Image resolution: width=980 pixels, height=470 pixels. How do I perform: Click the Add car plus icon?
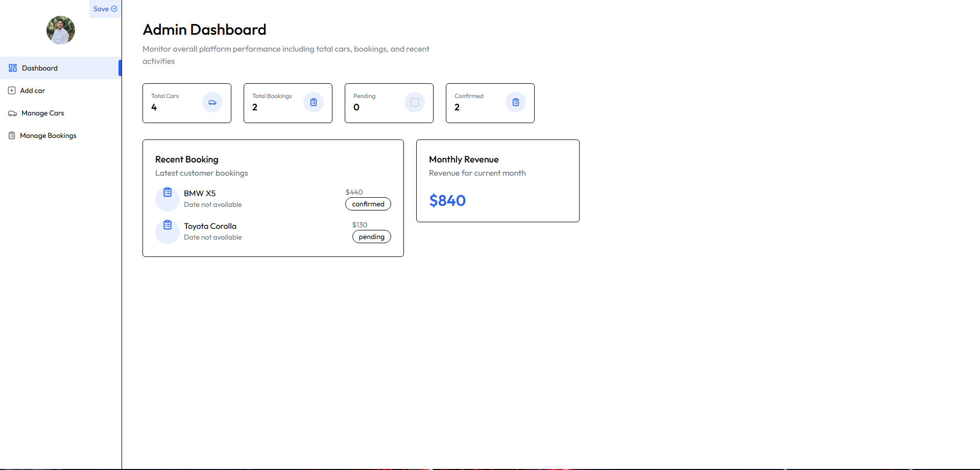point(12,90)
